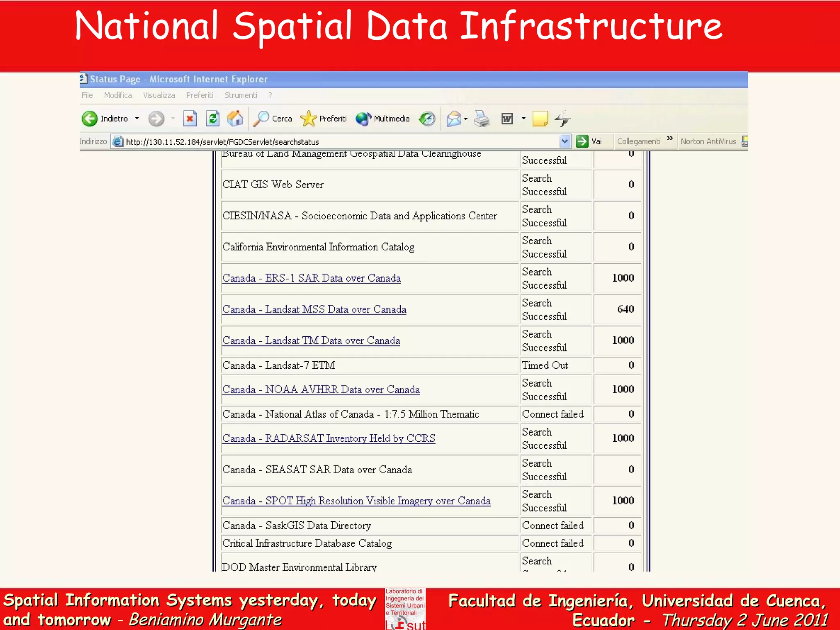This screenshot has width=840, height=630.
Task: Expand the mail options dropdown arrow
Action: tap(466, 119)
